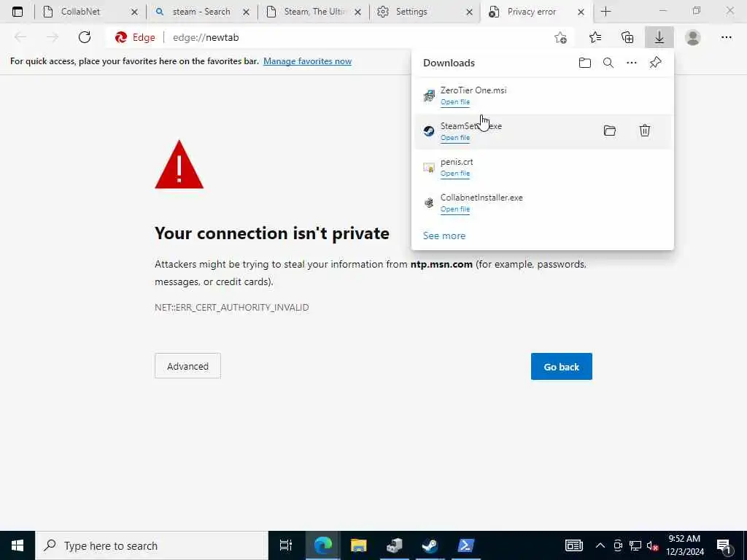Close the steam - Search tab
This screenshot has width=747, height=560.
(247, 12)
